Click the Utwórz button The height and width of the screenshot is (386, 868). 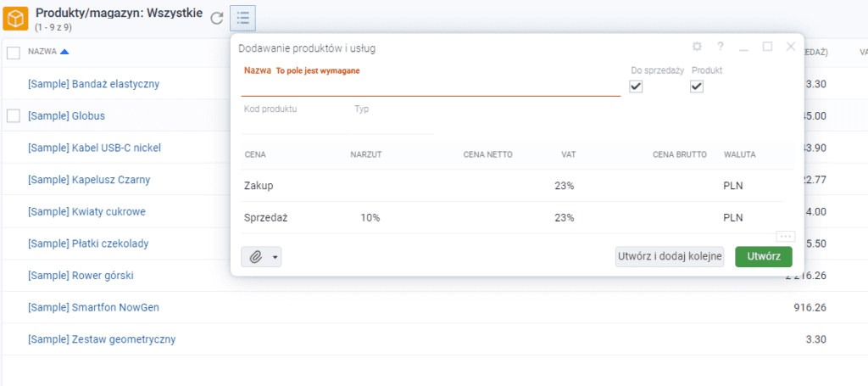point(763,257)
